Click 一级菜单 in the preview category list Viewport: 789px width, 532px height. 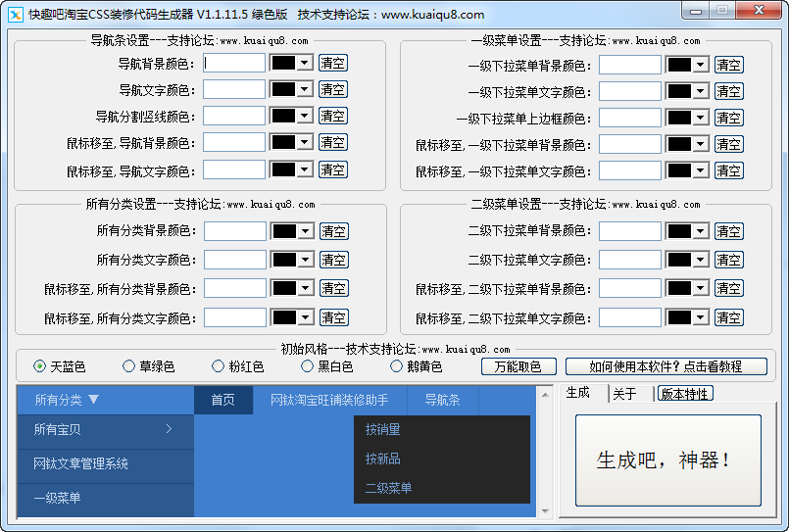point(57,498)
